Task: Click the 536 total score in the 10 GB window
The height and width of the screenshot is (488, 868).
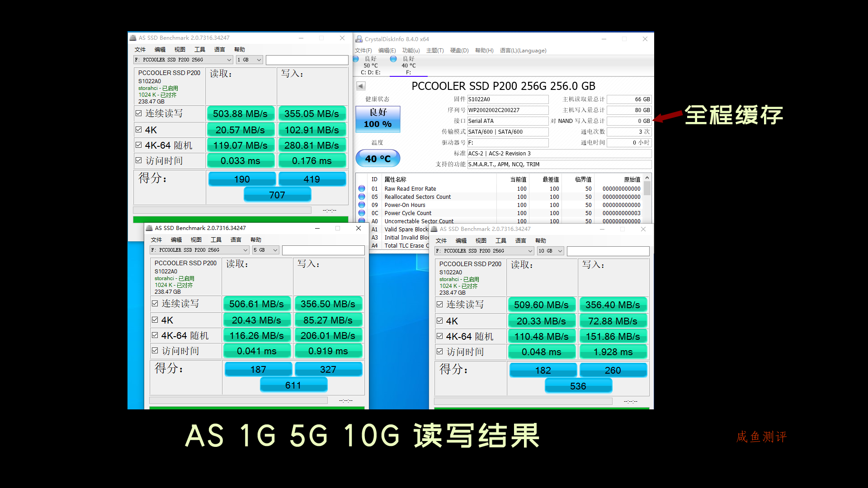Action: click(x=578, y=386)
